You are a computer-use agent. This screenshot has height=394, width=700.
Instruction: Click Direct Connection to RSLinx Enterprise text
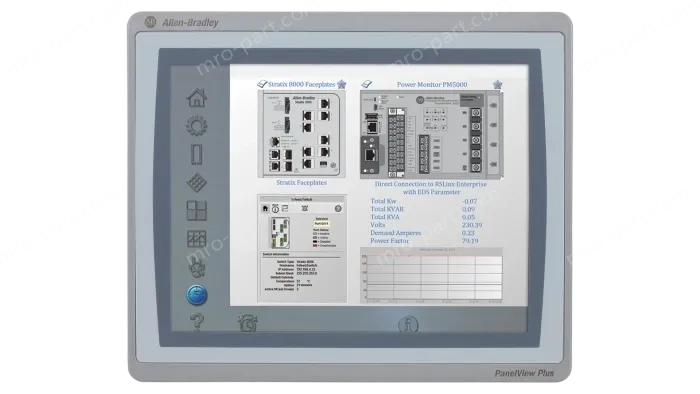pyautogui.click(x=431, y=184)
